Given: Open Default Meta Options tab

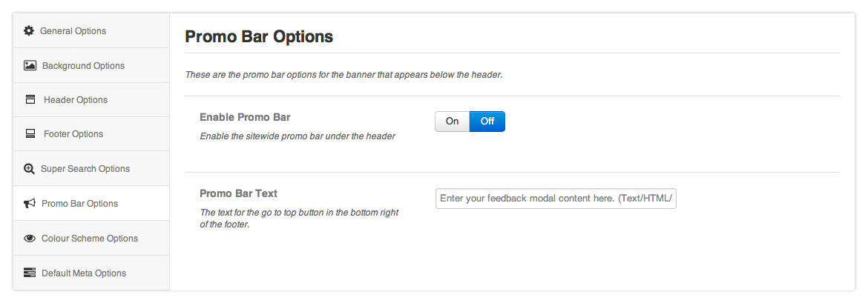Looking at the screenshot, I should pos(84,273).
